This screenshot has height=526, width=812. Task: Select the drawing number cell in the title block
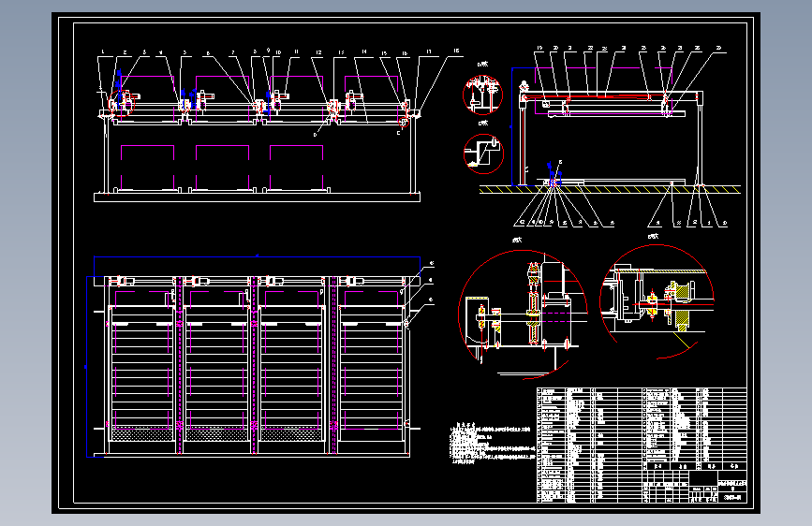732,498
